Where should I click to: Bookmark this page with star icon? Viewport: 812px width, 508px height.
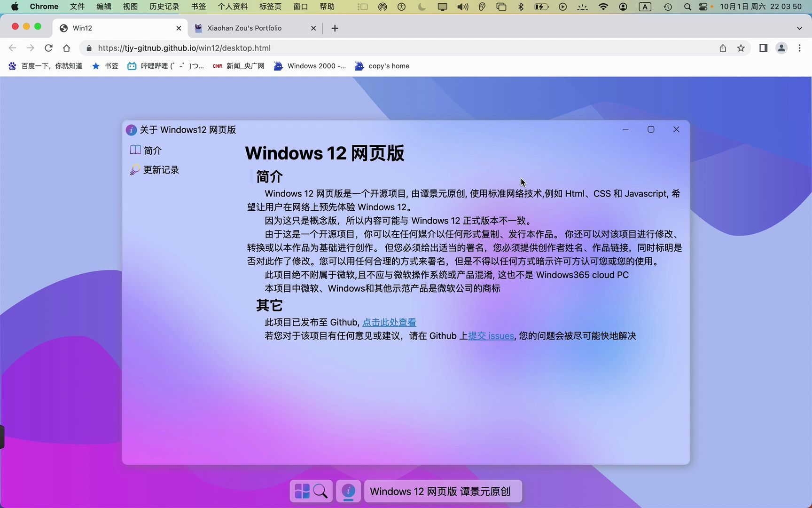point(741,48)
